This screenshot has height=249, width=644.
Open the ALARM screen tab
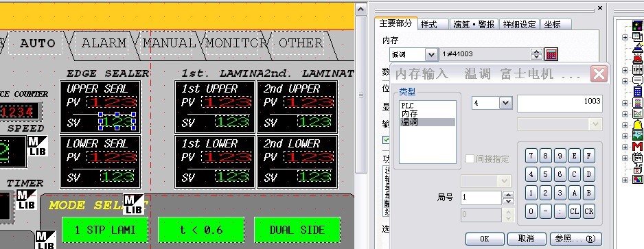(104, 43)
